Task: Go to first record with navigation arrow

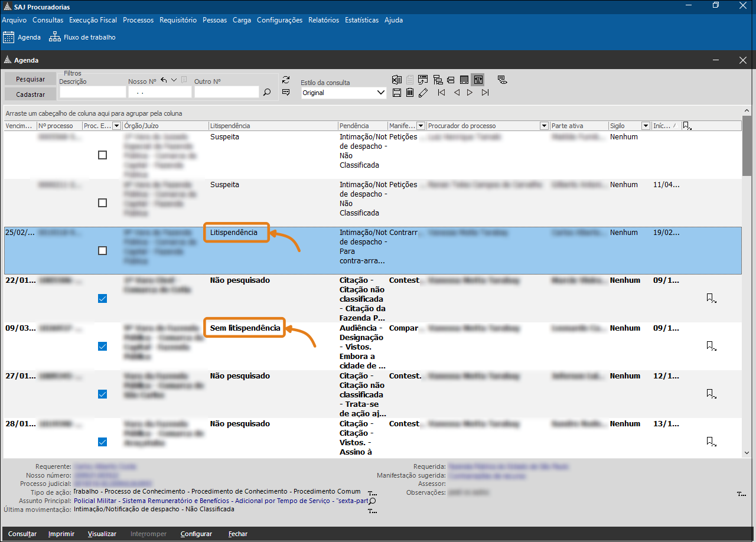Action: tap(441, 93)
